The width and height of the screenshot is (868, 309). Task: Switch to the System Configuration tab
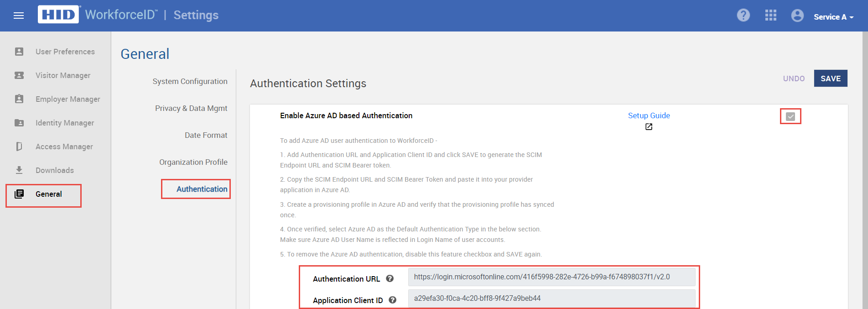pyautogui.click(x=190, y=81)
